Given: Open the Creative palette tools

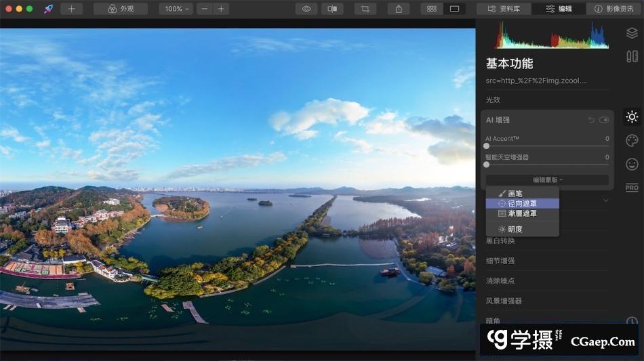Looking at the screenshot, I should (632, 140).
